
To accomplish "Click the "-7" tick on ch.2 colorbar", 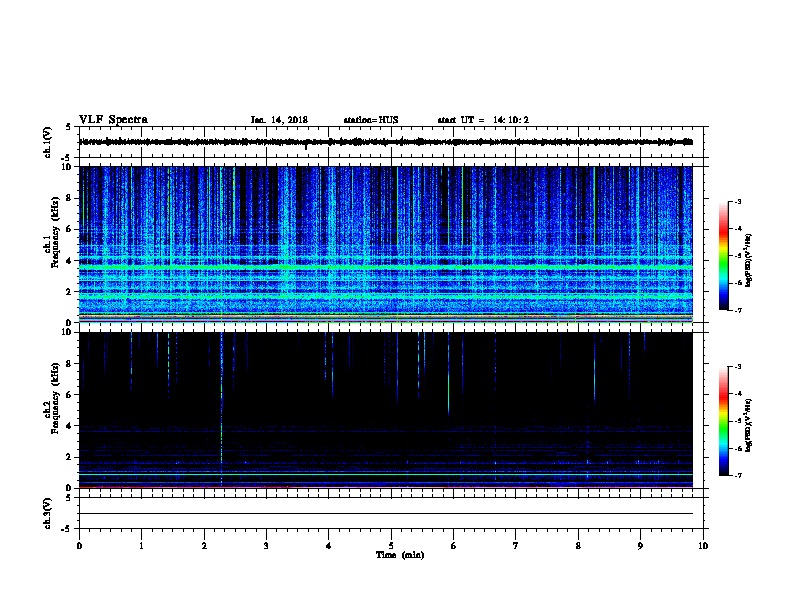I will coord(737,475).
